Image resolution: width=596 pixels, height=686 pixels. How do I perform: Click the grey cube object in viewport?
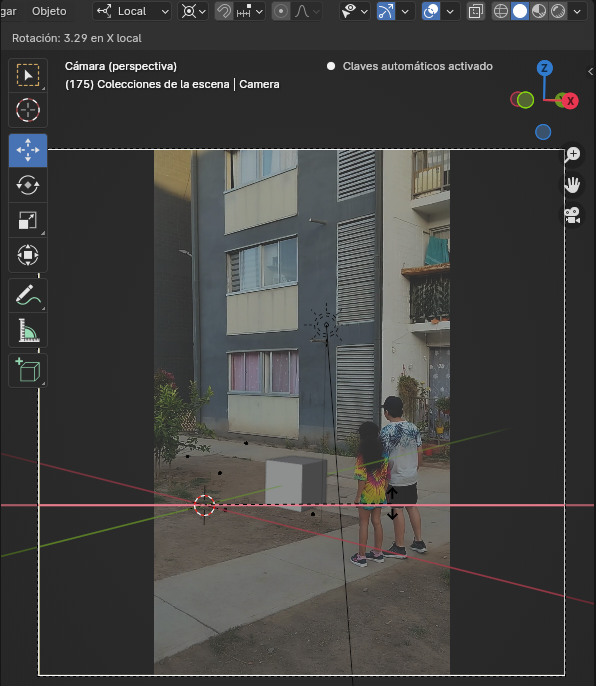point(296,482)
